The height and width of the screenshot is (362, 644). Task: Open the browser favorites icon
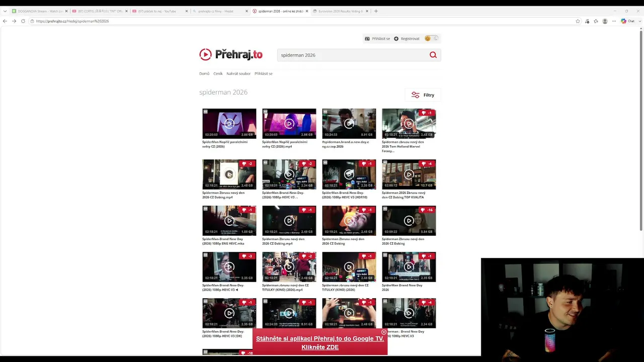pyautogui.click(x=596, y=21)
